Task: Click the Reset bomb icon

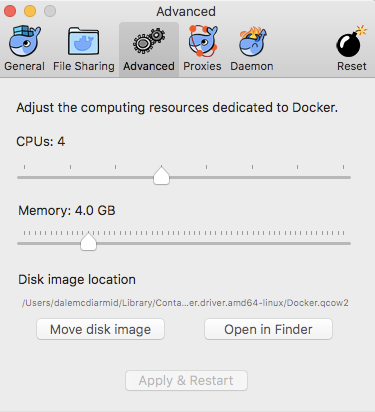Action: (x=351, y=41)
